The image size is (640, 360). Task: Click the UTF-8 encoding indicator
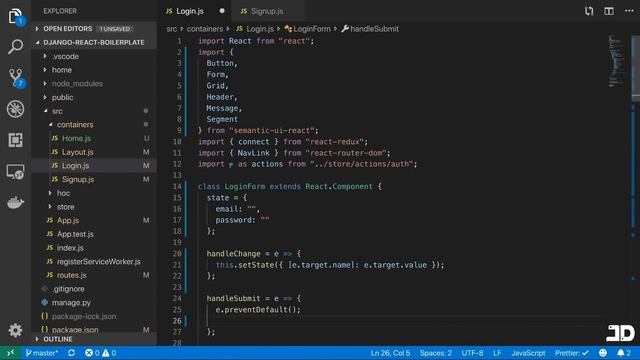point(472,353)
